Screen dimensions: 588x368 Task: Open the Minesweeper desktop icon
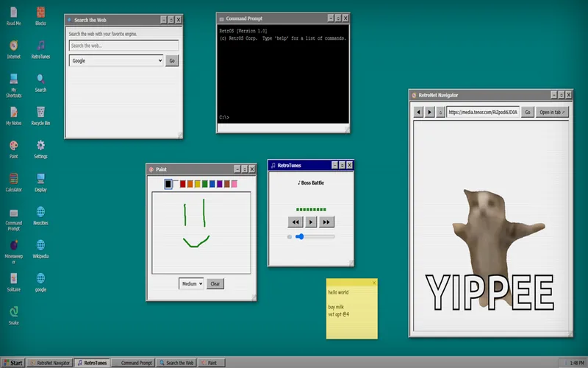tap(13, 252)
